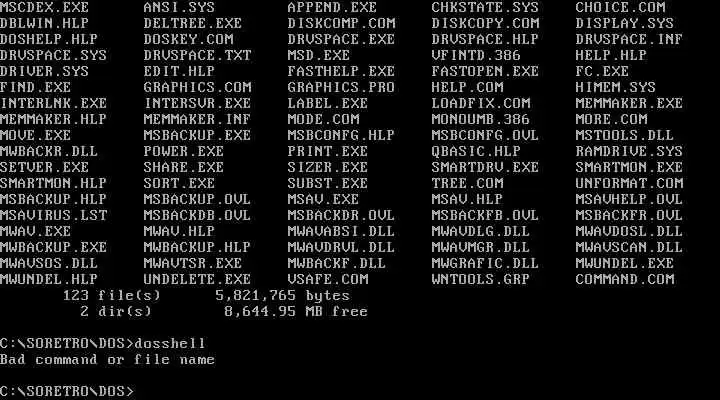The height and width of the screenshot is (400, 720).
Task: Click the RAMDRIVE.SYS file name
Action: click(x=629, y=151)
